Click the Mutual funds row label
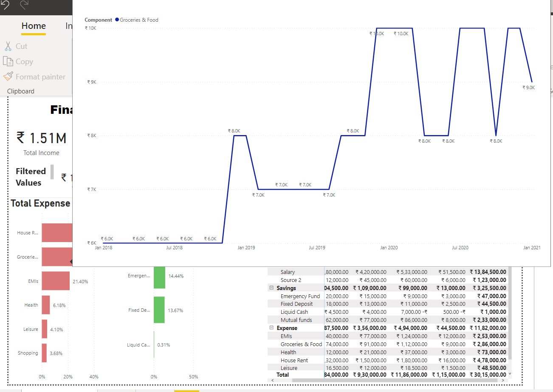Viewport: 553px width, 392px height. pos(296,320)
